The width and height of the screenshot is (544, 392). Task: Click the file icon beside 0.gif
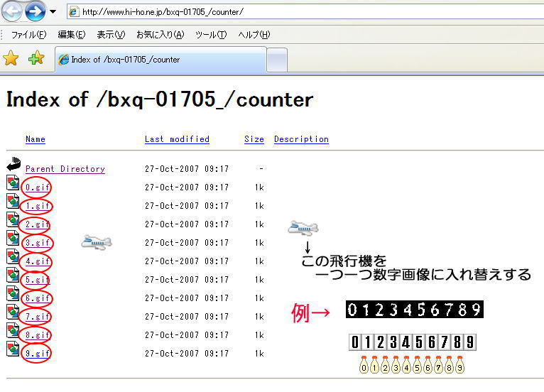click(13, 184)
